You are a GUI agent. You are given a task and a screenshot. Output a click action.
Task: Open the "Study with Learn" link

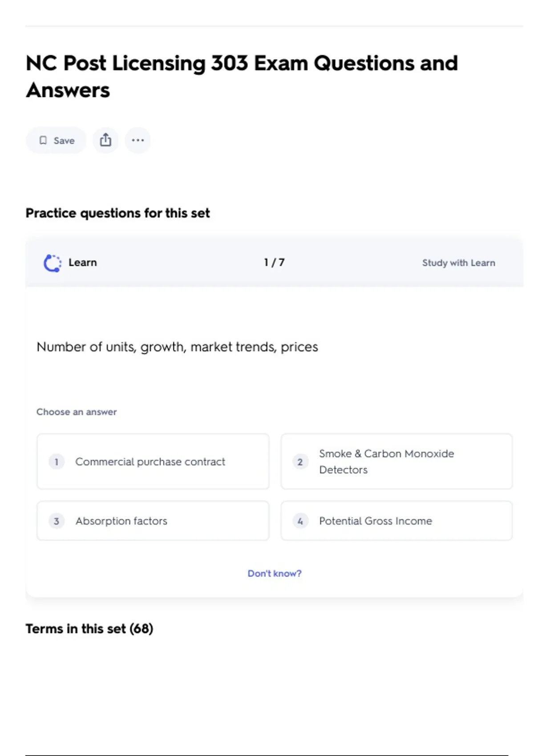pos(458,263)
